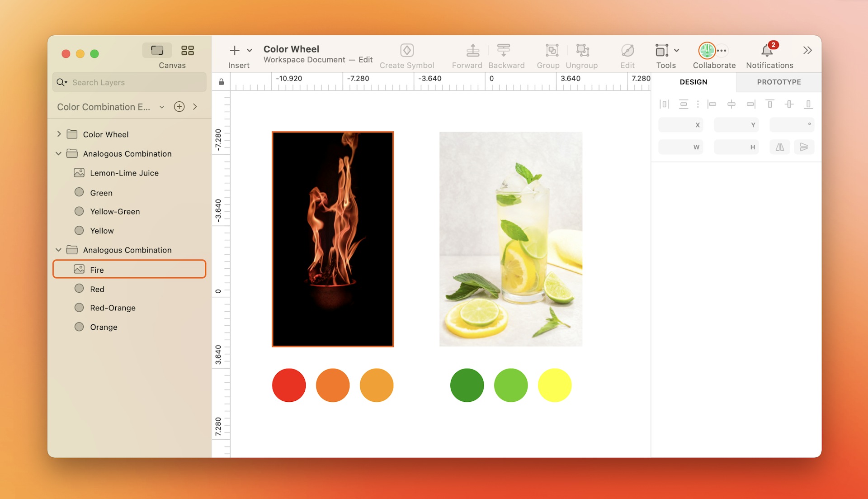Align selected layers to the left edge

(x=712, y=104)
